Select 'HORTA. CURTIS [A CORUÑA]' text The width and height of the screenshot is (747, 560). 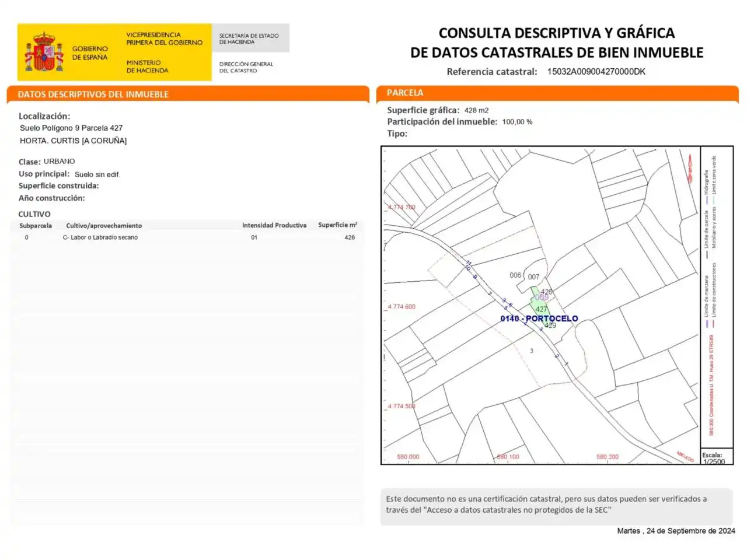pos(73,141)
